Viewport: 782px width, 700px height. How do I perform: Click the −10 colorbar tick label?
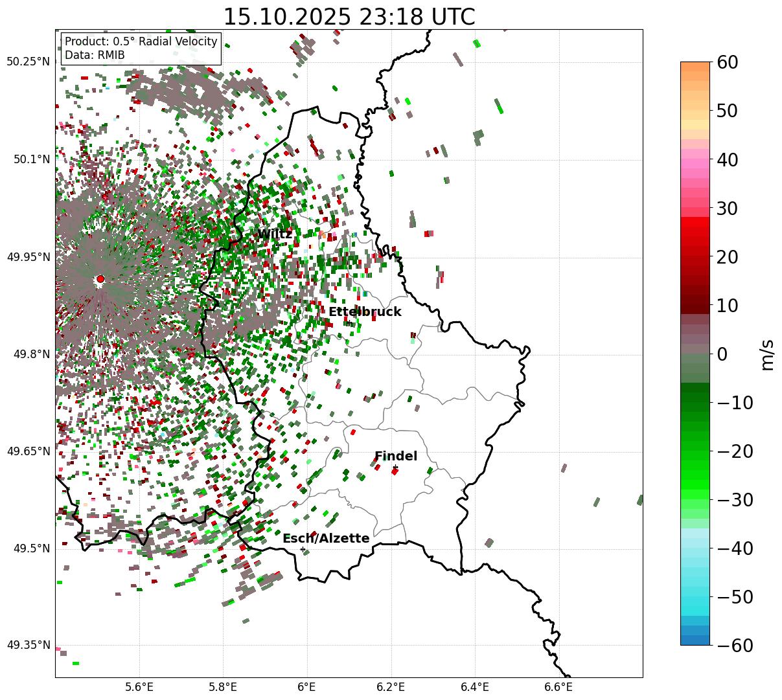[x=734, y=403]
